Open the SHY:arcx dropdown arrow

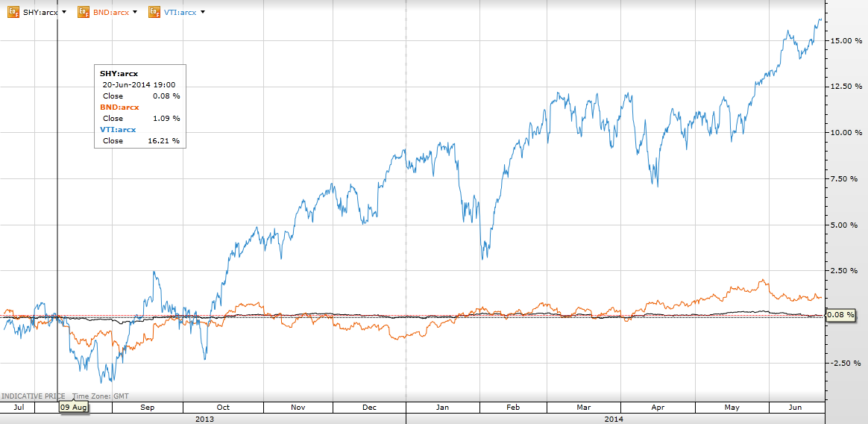click(64, 12)
